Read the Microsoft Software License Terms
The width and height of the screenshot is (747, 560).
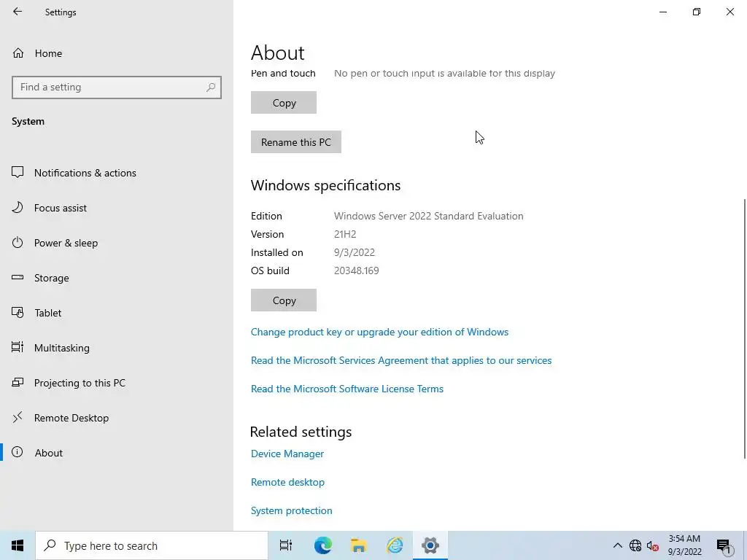coord(347,389)
